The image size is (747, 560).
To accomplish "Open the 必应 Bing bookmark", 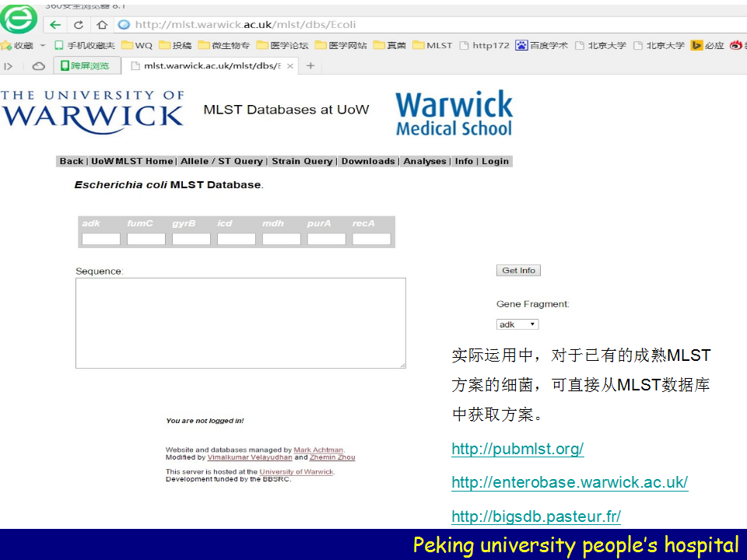I will 707,46.
